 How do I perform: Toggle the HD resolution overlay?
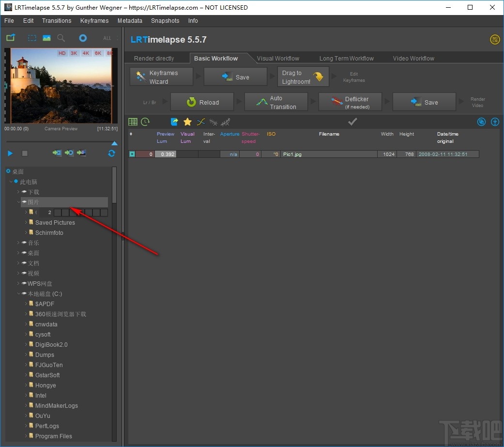62,53
